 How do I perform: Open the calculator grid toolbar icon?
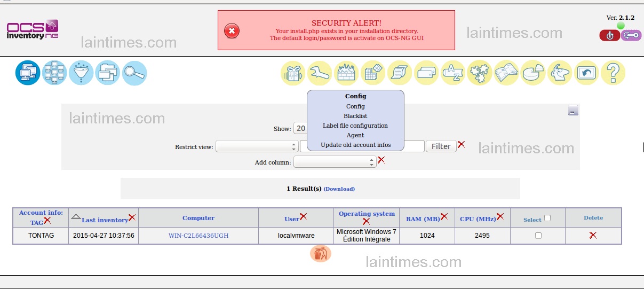(x=373, y=73)
